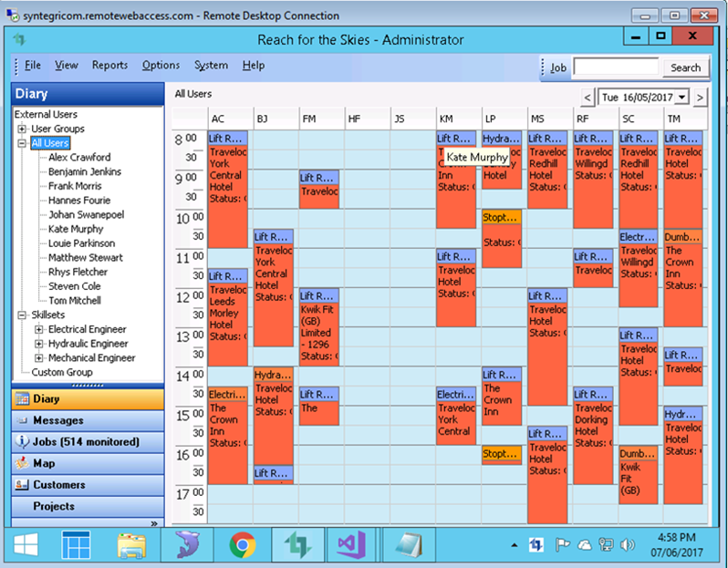Go to previous day arrow

(588, 98)
